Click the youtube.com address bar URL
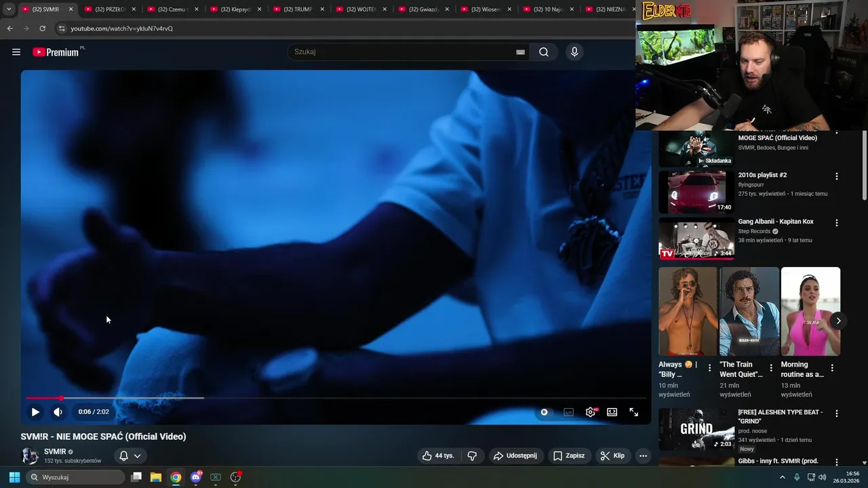This screenshot has height=488, width=868. click(x=121, y=28)
